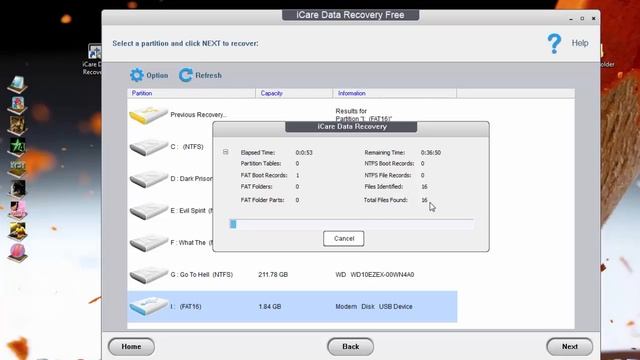Viewport: 640px width, 360px height.
Task: Click Modem Disk USB Device information text
Action: click(374, 307)
